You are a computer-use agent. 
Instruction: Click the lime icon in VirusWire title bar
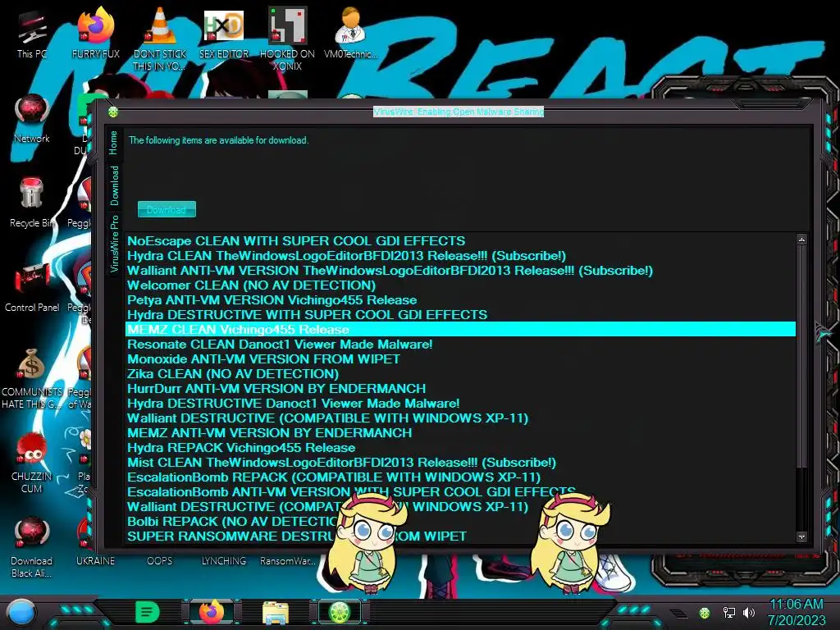(x=113, y=112)
